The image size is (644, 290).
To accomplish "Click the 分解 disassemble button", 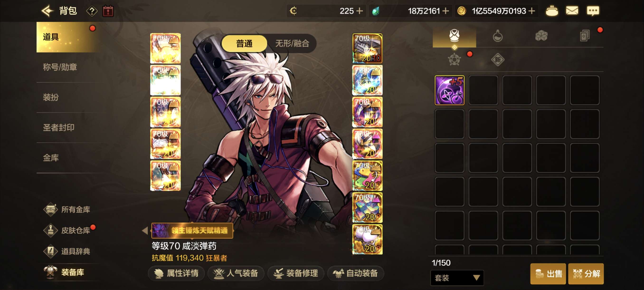I will [x=586, y=274].
